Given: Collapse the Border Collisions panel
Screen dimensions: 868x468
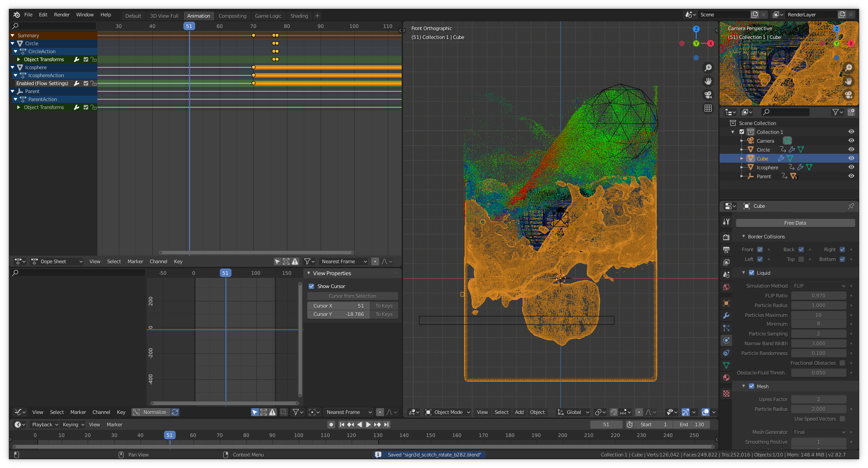Looking at the screenshot, I should 744,237.
